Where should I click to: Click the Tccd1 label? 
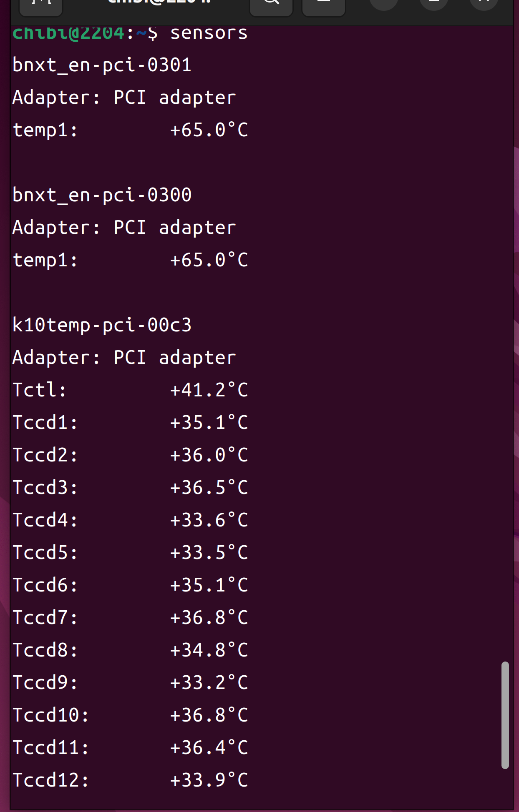(x=45, y=423)
